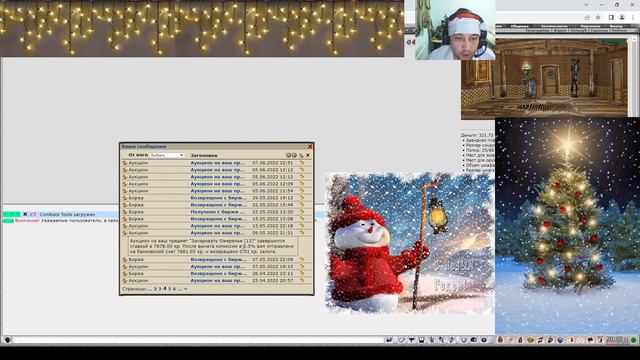Open 'Получено с биржи' message from 22.05.2022 13:30
The image size is (640, 360).
[217, 212]
